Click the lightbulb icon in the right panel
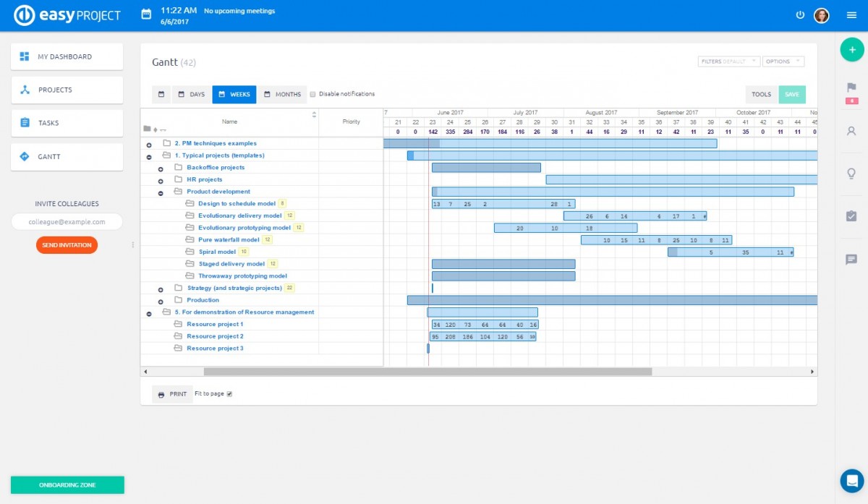Viewport: 868px width, 504px height. 851,174
